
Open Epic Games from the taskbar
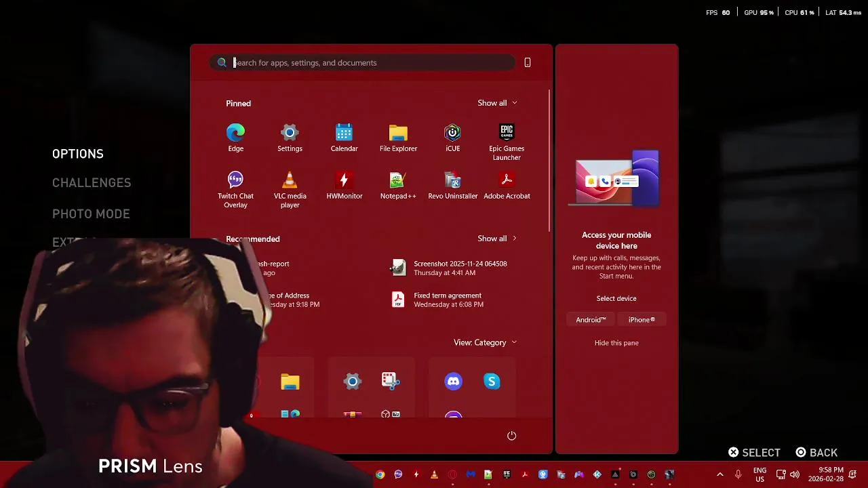[x=507, y=474]
